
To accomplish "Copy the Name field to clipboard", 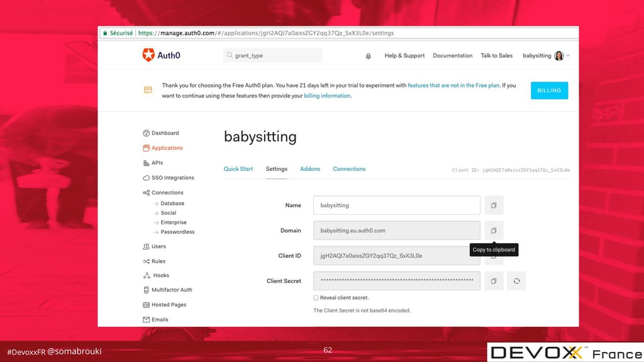I will (494, 206).
